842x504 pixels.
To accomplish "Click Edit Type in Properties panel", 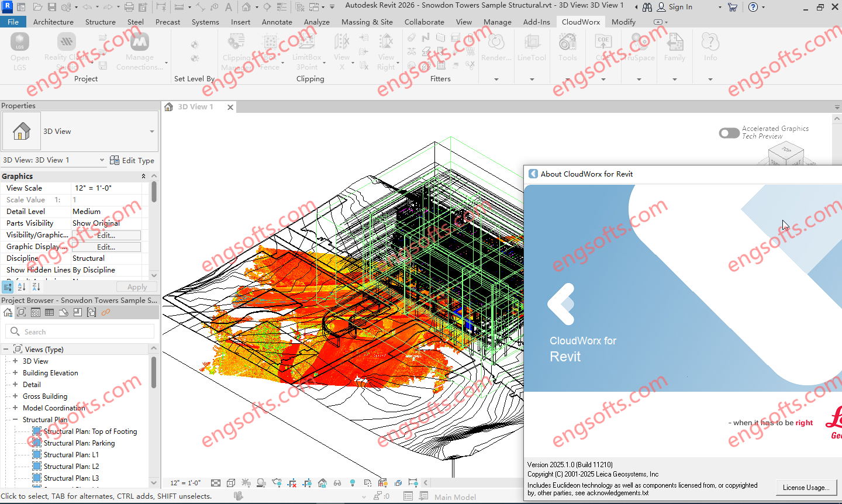I will tap(132, 160).
